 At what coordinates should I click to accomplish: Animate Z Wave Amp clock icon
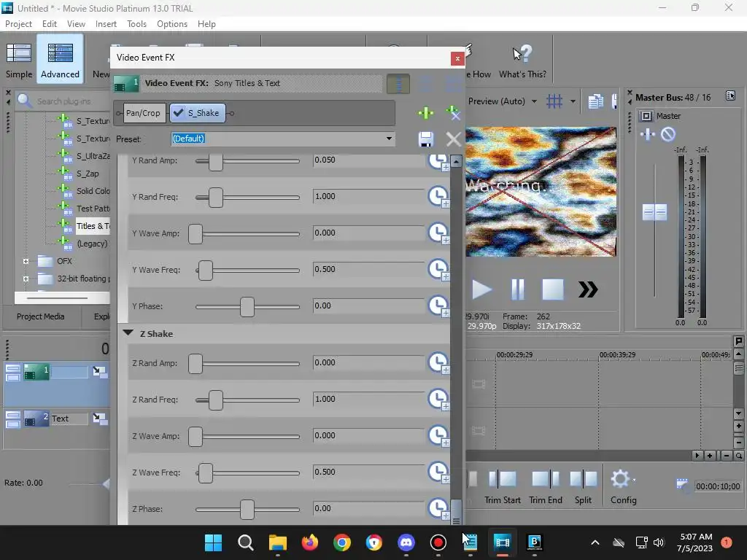438,435
